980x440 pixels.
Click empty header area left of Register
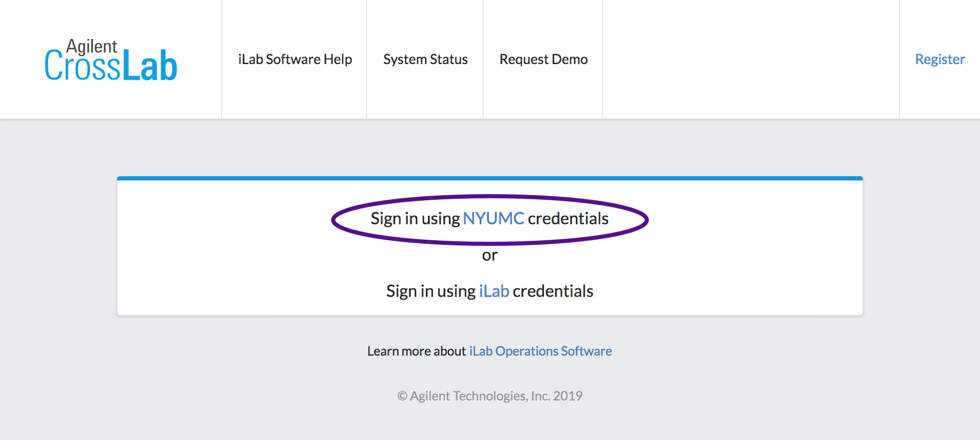[751, 59]
